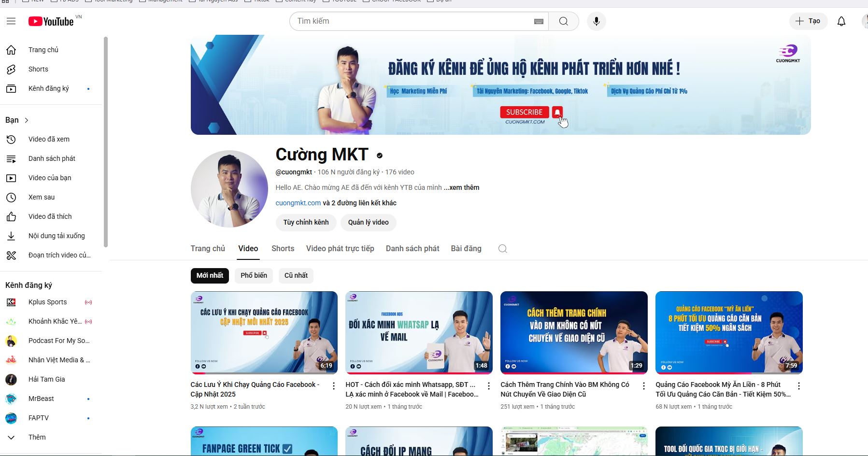The width and height of the screenshot is (868, 456).
Task: Start voice search with microphone icon
Action: 597,21
